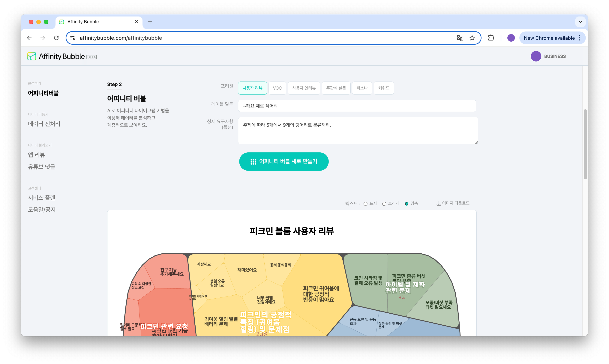Bookmark this page with star icon
Image resolution: width=609 pixels, height=364 pixels.
tap(472, 38)
